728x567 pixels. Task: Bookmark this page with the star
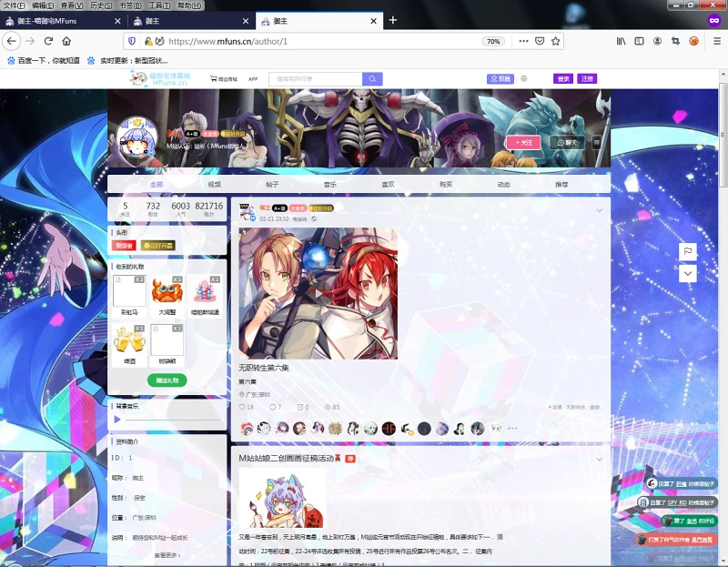click(x=556, y=41)
